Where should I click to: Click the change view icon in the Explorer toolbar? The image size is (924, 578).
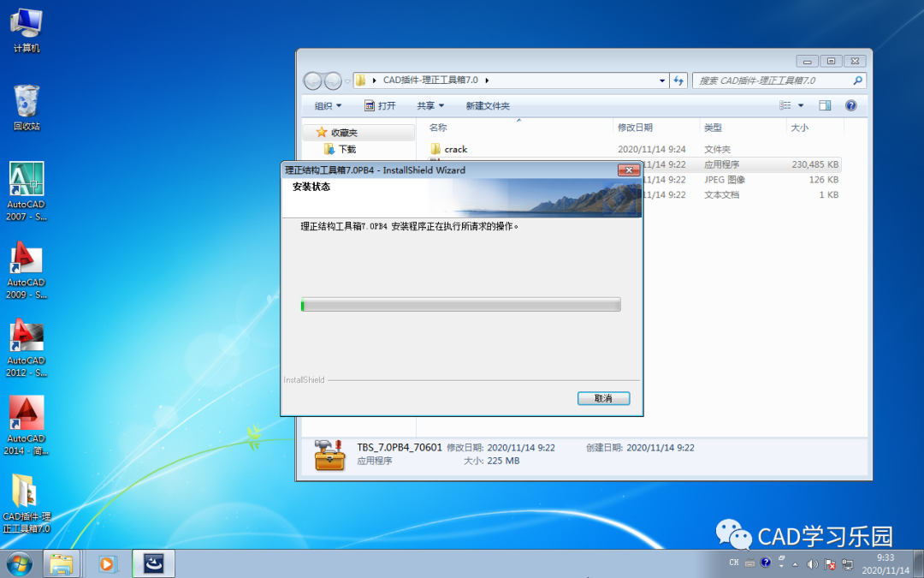[785, 105]
